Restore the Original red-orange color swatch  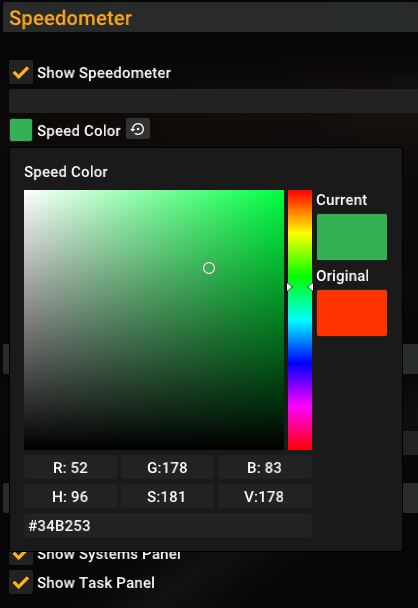352,313
